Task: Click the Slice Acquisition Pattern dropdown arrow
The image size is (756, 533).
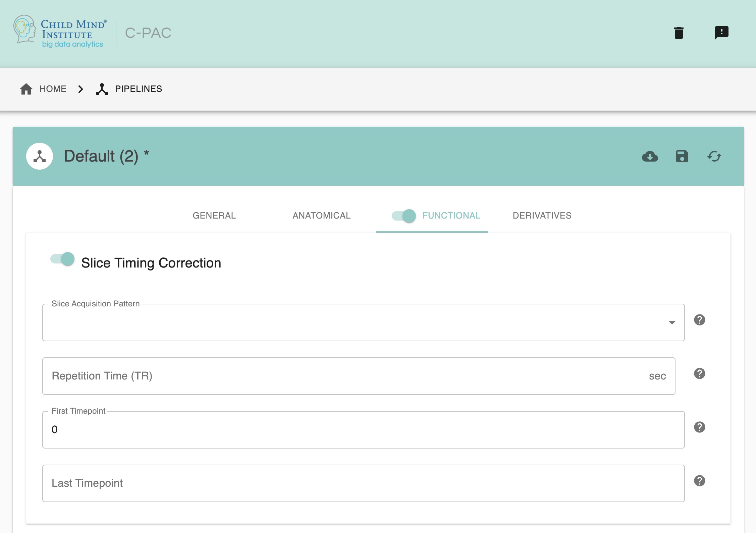Action: tap(672, 322)
